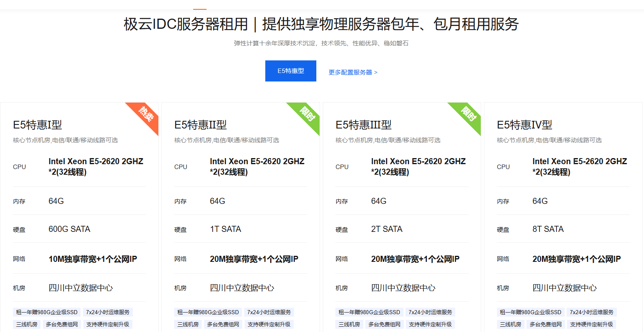Select the 8T SATA disk value

pos(548,229)
